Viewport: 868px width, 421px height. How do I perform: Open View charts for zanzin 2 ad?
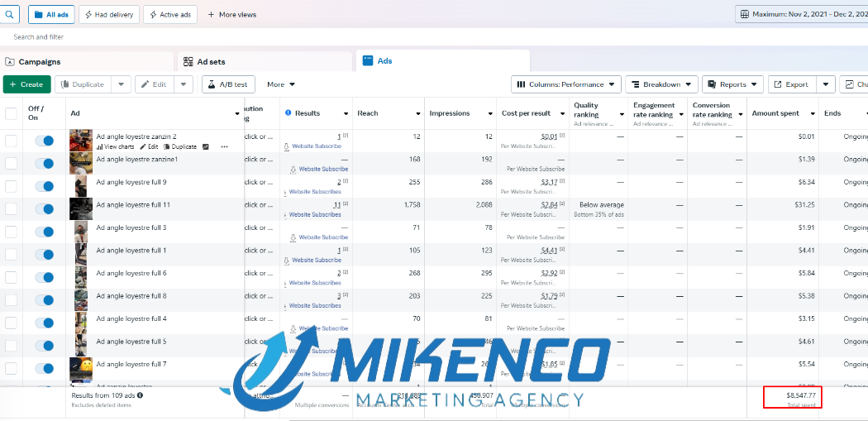pyautogui.click(x=115, y=146)
